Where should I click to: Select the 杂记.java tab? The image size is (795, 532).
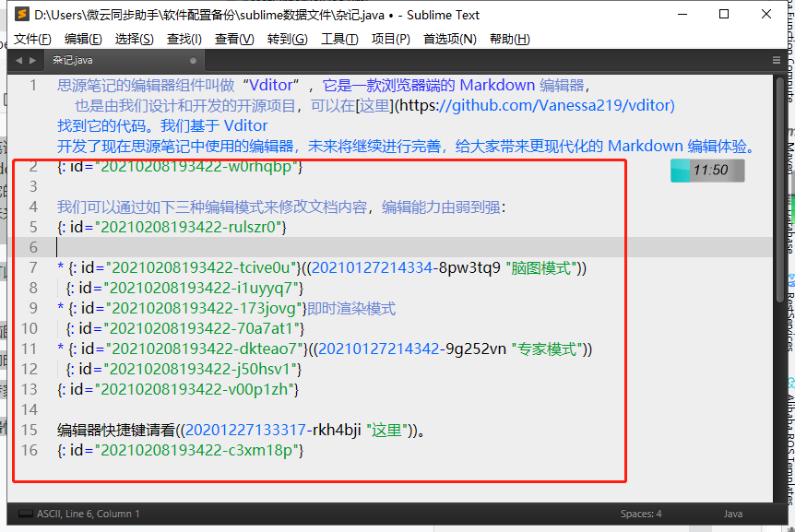pyautogui.click(x=124, y=60)
